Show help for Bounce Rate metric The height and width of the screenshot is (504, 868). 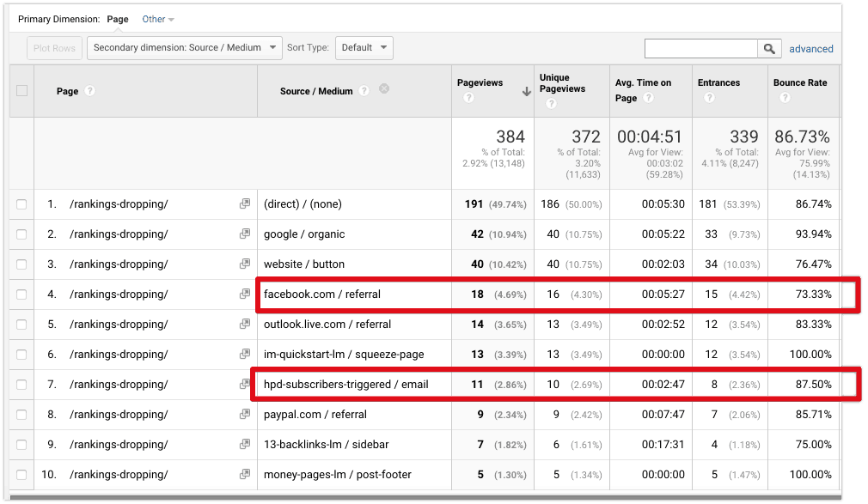pyautogui.click(x=783, y=98)
